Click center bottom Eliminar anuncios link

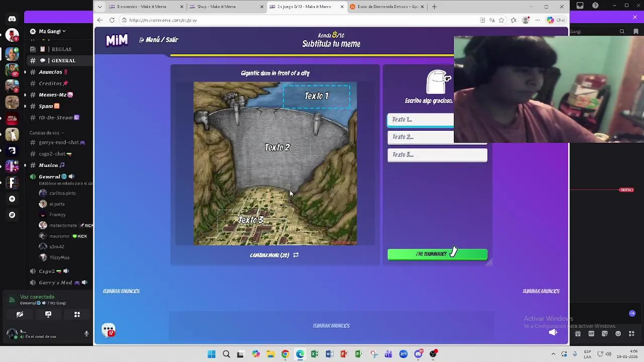(x=331, y=326)
